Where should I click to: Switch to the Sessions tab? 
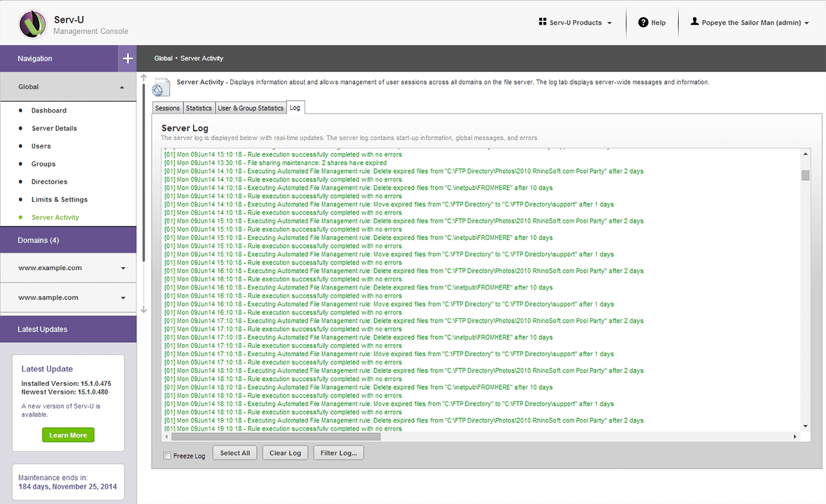click(x=168, y=108)
